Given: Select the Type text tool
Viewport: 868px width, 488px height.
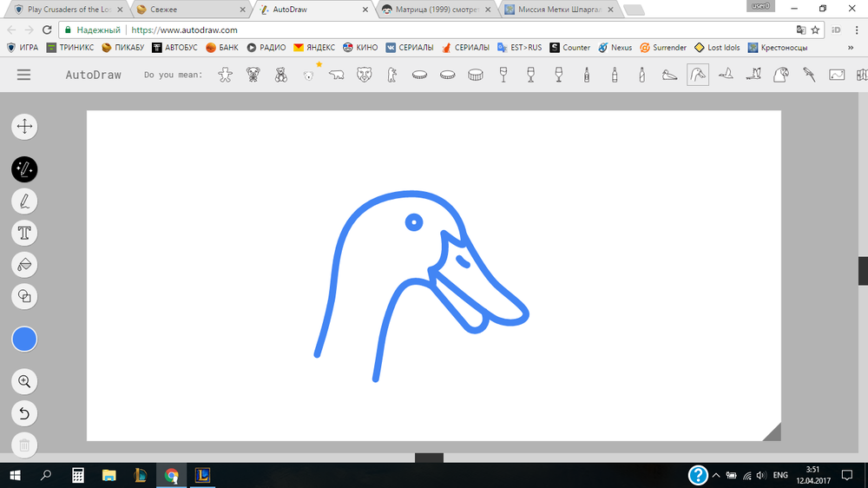Looking at the screenshot, I should 24,233.
